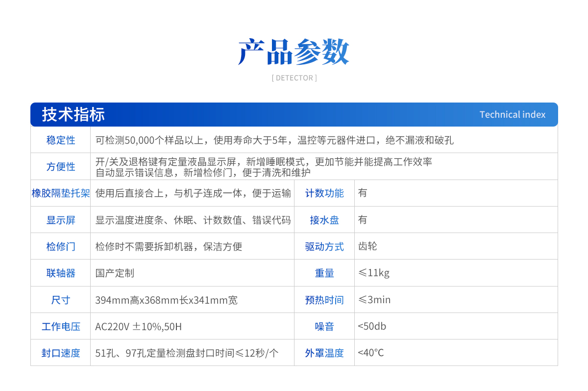The width and height of the screenshot is (588, 391).
Task: Click the 预热时间 label
Action: 324,300
